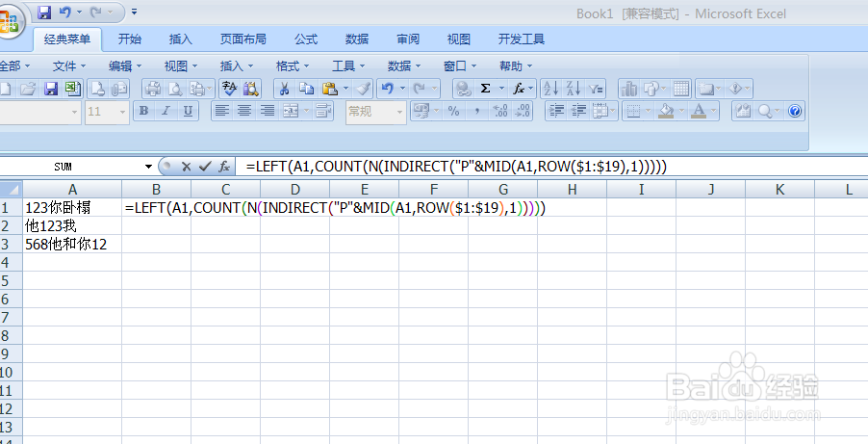Viewport: 868px width, 444px height.
Task: Click the Cut scissors icon
Action: 285,89
